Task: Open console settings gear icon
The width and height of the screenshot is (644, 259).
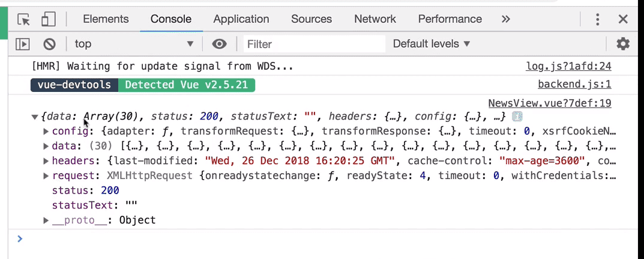Action: click(623, 44)
